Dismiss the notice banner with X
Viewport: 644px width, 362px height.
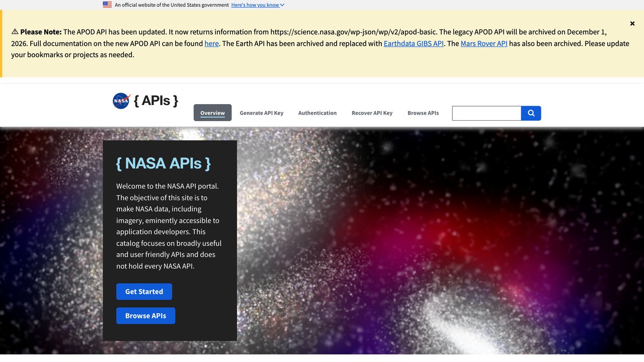[x=632, y=23]
